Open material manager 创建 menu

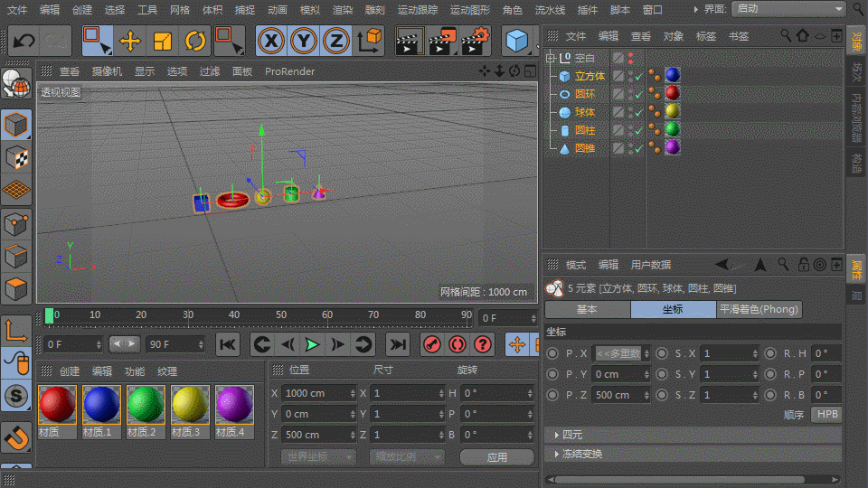click(70, 371)
